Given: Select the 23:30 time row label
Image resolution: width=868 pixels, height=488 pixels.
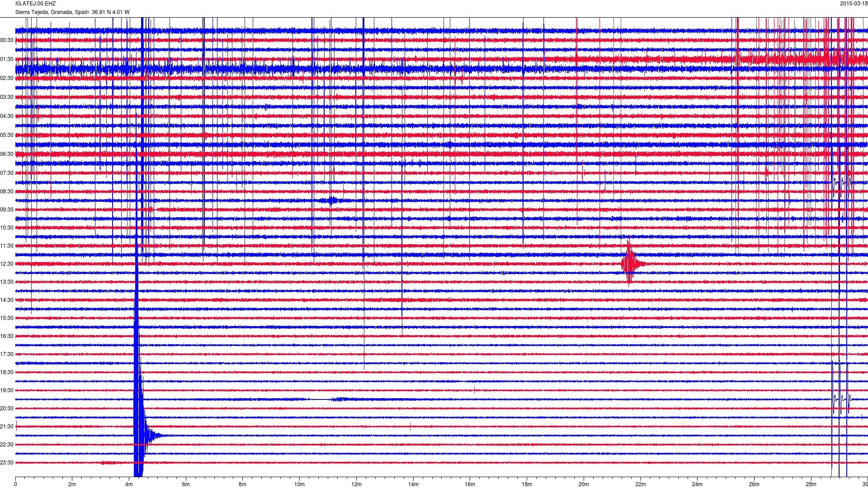Looking at the screenshot, I should coord(7,463).
